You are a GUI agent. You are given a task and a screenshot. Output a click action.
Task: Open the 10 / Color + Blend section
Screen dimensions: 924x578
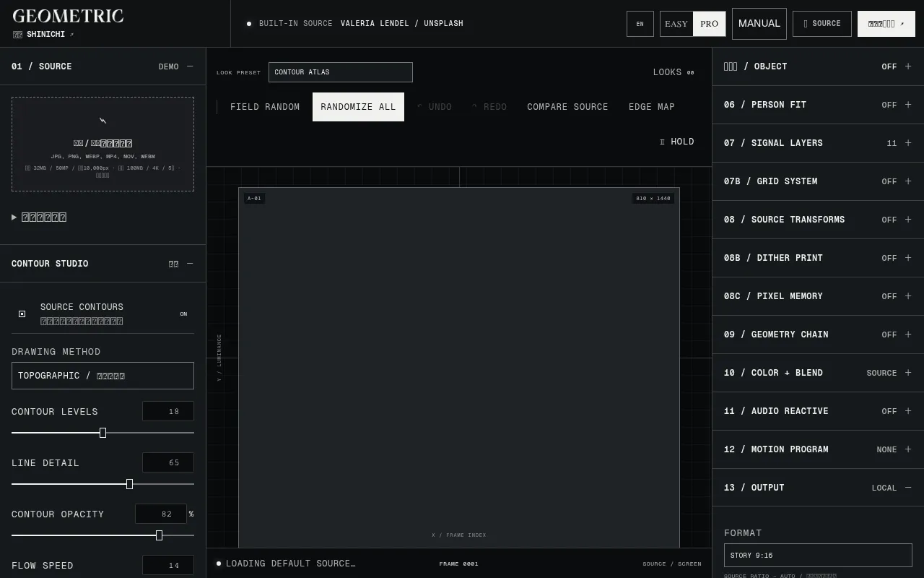point(818,373)
